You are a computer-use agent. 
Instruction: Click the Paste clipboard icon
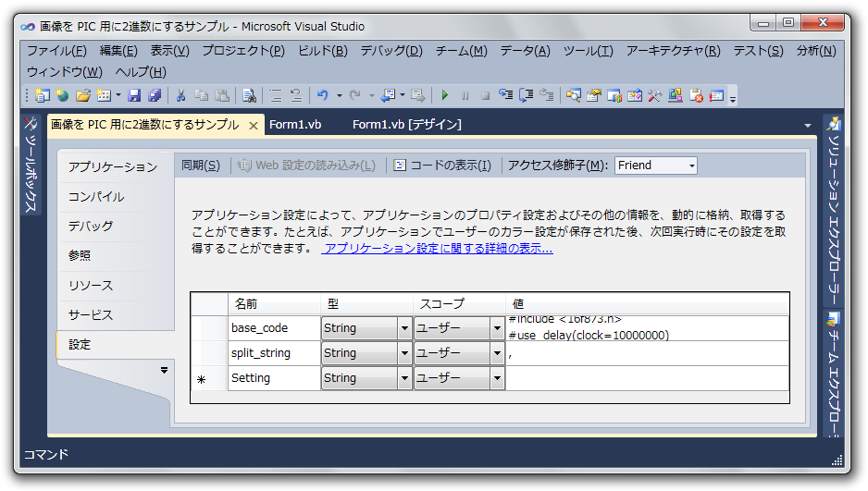[x=222, y=95]
